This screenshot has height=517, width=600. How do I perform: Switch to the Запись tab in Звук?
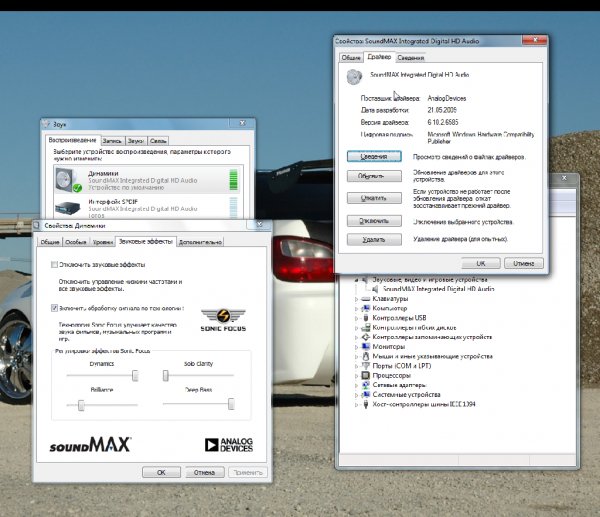(x=112, y=141)
